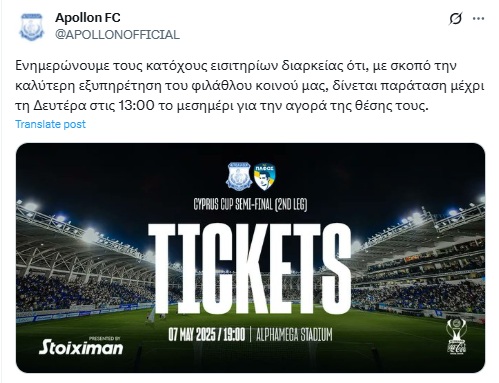
Task: Click the 13:00 time in the post text
Action: coord(137,106)
